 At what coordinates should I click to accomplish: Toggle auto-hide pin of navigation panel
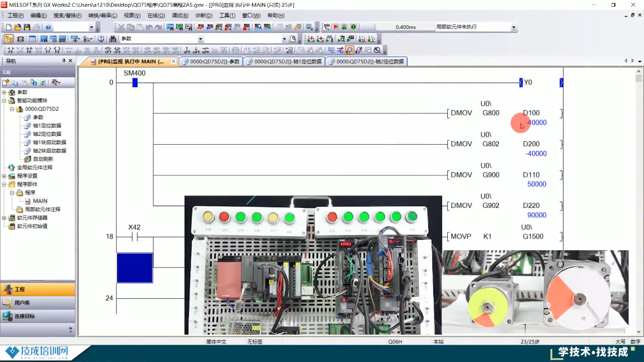tap(64, 61)
